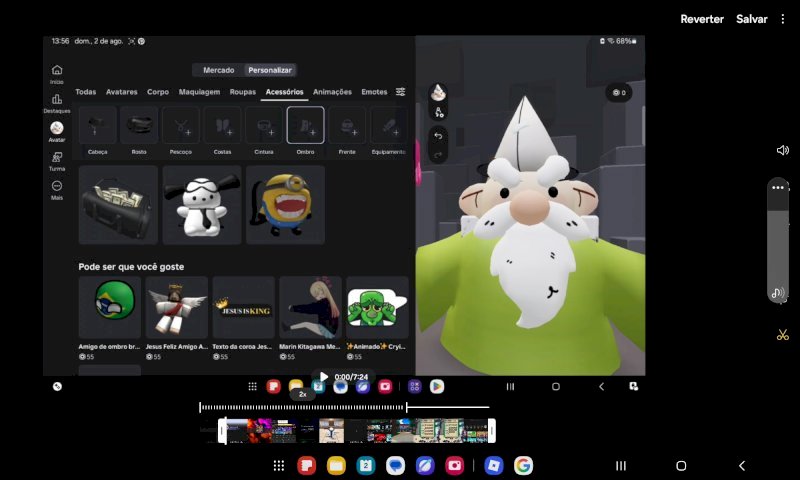Open the apps grid in the bottom taskbar
Image resolution: width=800 pixels, height=480 pixels.
(279, 465)
